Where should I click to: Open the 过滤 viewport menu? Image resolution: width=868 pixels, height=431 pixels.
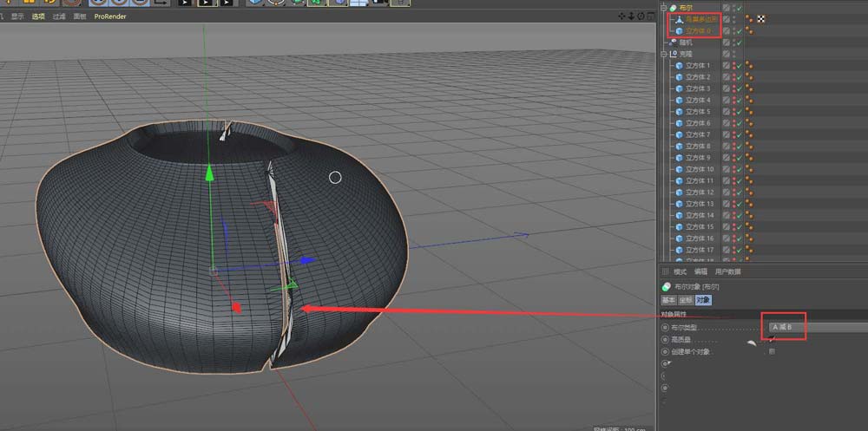click(59, 16)
